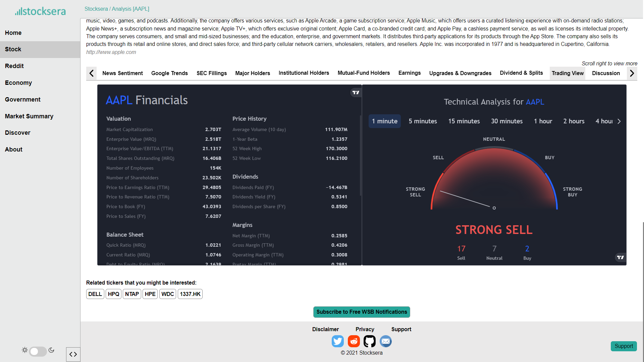Image resolution: width=644 pixels, height=362 pixels.
Task: Open the apple.com website link
Action: tap(111, 52)
